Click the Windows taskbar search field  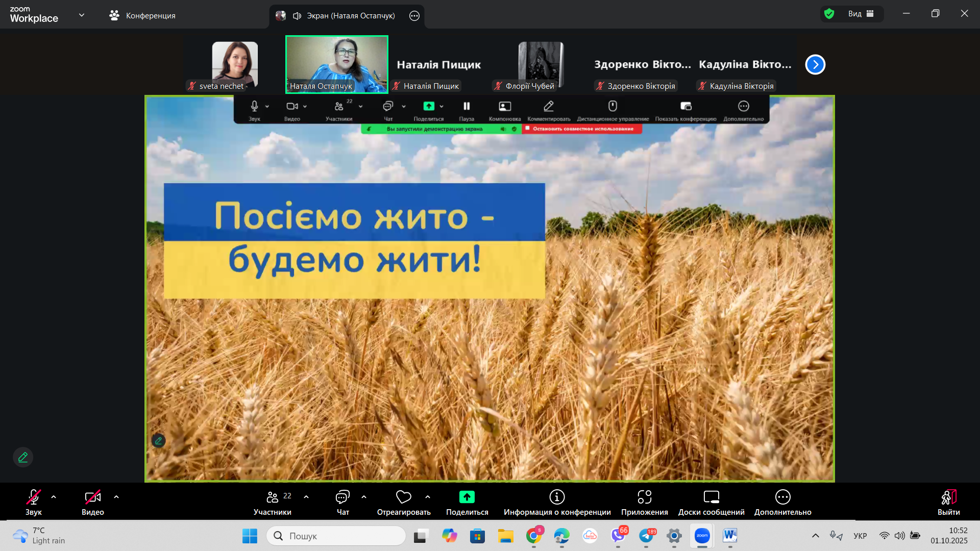coord(337,536)
